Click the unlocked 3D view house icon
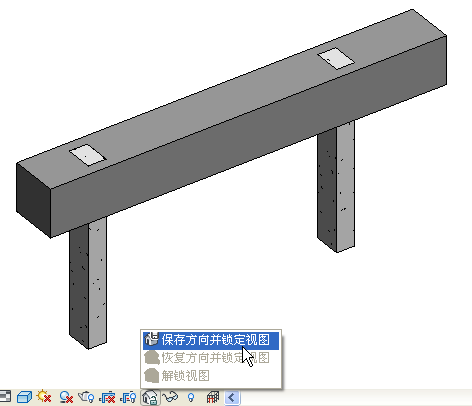The height and width of the screenshot is (406, 472). click(150, 397)
